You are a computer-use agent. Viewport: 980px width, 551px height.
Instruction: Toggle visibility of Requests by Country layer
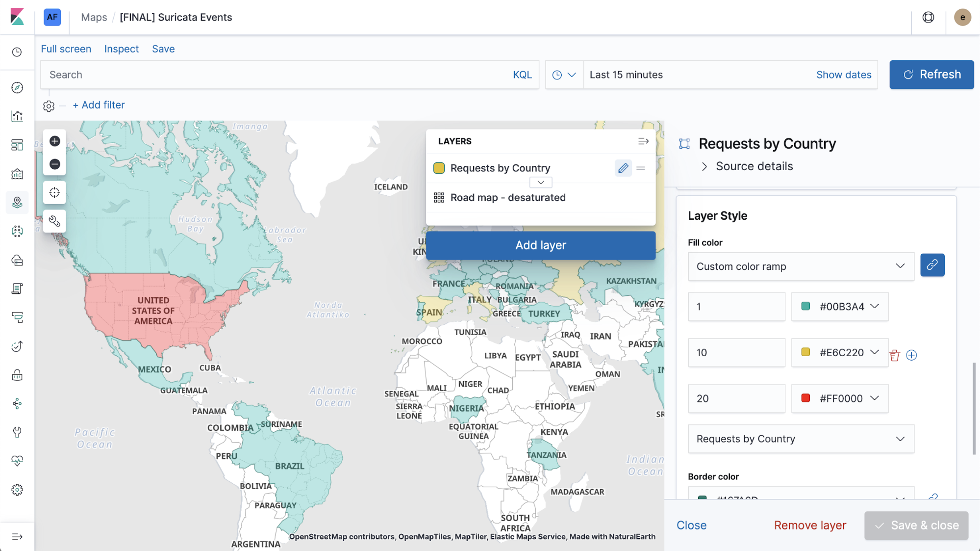tap(438, 168)
